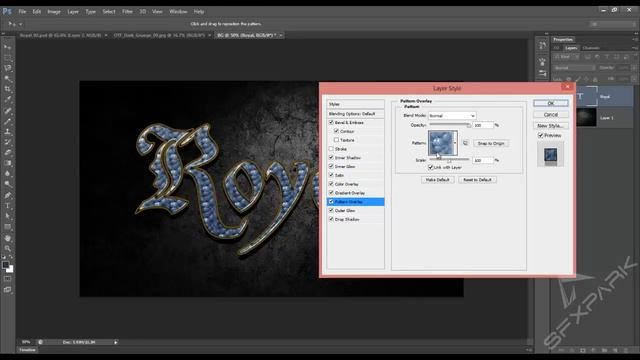Uncheck the Outer Glow effect
The image size is (640, 360).
pyautogui.click(x=331, y=210)
